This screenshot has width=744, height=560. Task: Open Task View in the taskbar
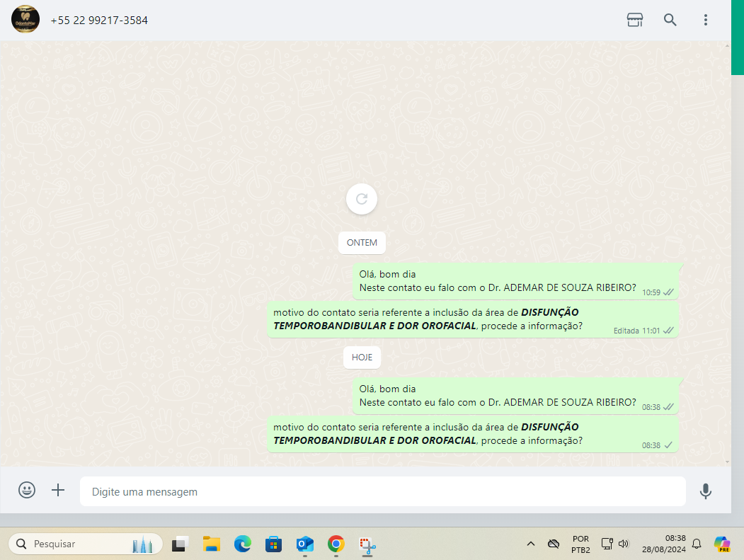pos(180,544)
